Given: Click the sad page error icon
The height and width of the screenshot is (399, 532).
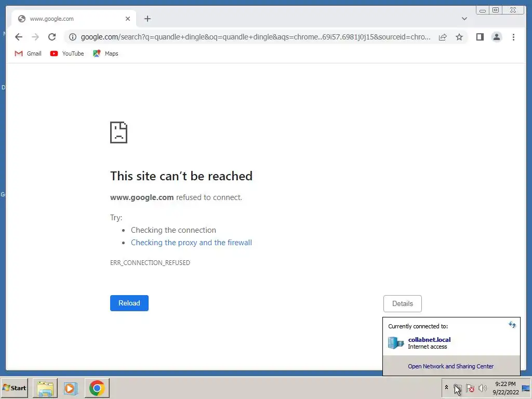Looking at the screenshot, I should tap(119, 132).
